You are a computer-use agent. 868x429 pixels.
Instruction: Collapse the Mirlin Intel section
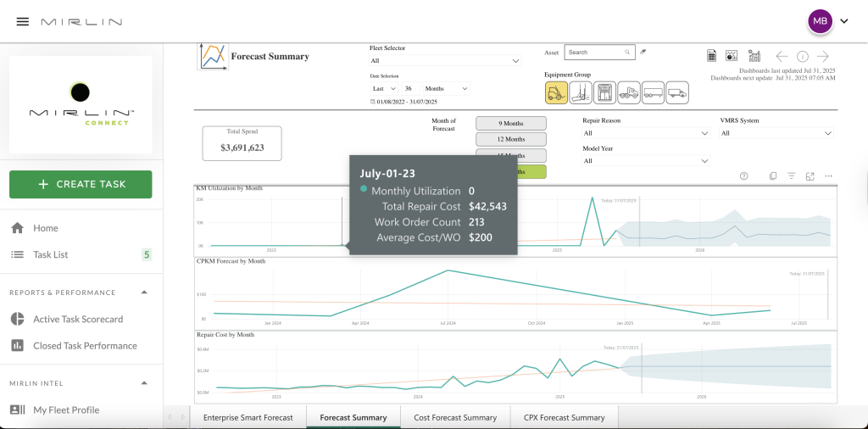click(144, 383)
